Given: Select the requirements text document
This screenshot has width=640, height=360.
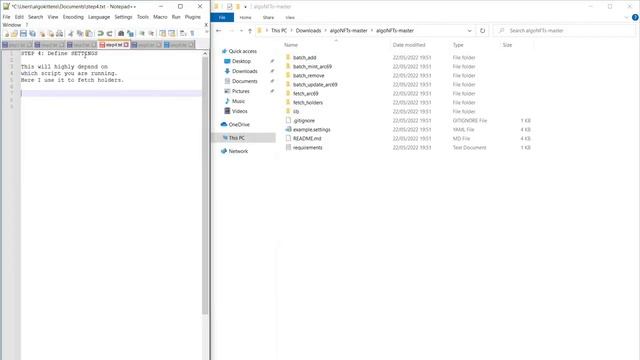Looking at the screenshot, I should (x=307, y=147).
